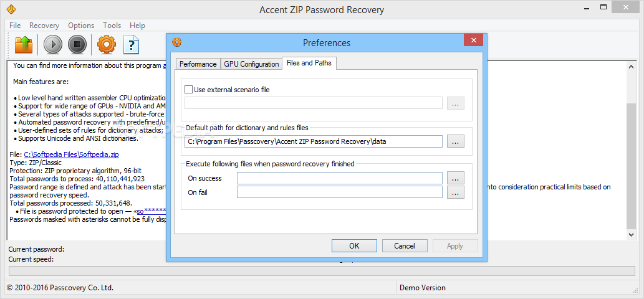Switch to the GPU Configuration tab

coord(251,64)
